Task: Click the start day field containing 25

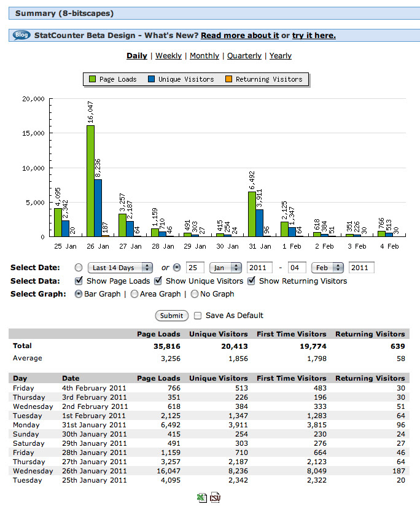Action: coord(195,268)
